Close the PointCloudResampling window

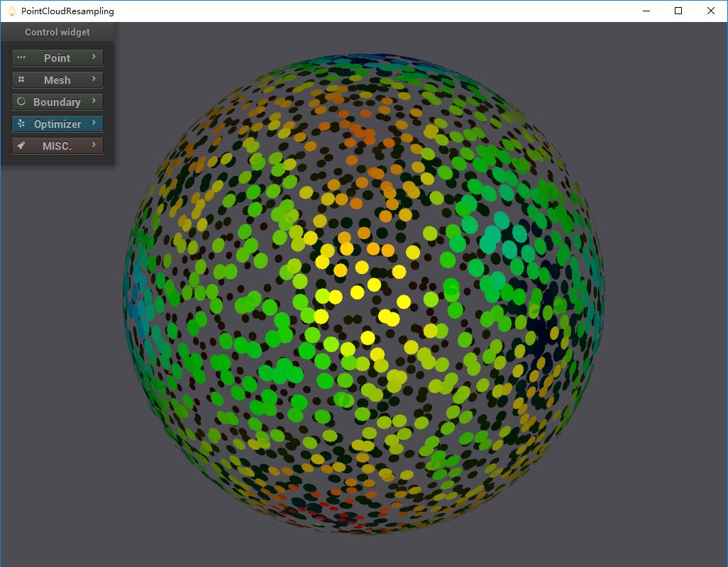(711, 11)
